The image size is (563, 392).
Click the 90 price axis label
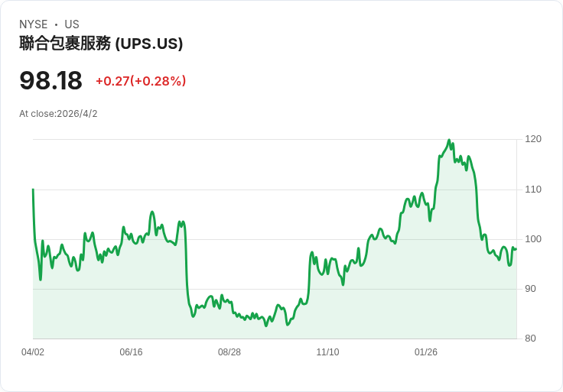coord(530,289)
